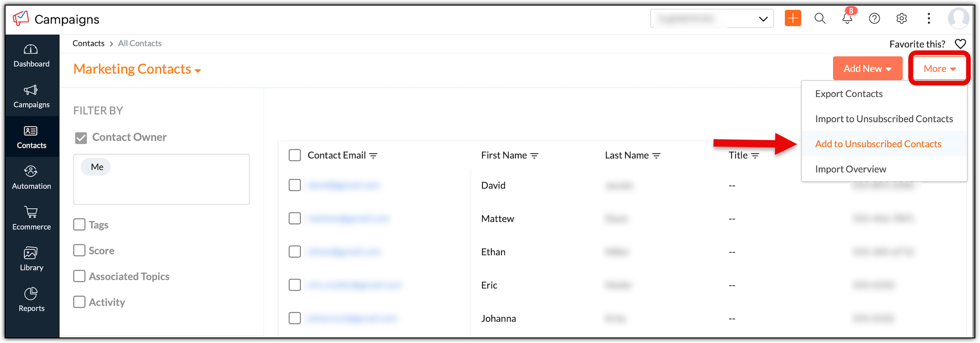Go to Automation in the sidebar
This screenshot has width=980, height=343.
coord(31,178)
